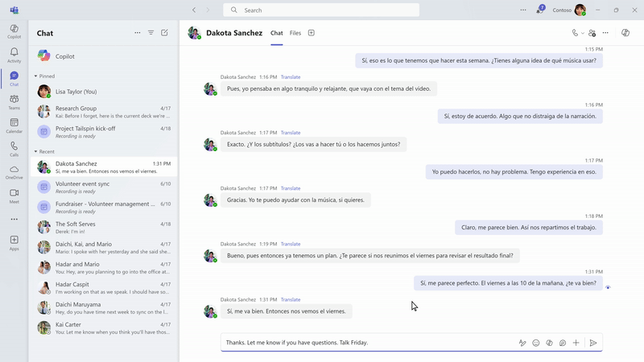Open the emoji picker in the compose box

[535, 343]
